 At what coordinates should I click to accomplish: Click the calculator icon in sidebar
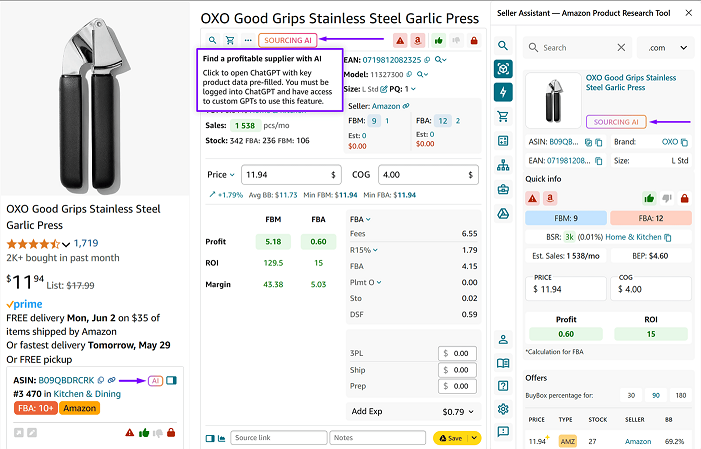(x=503, y=141)
